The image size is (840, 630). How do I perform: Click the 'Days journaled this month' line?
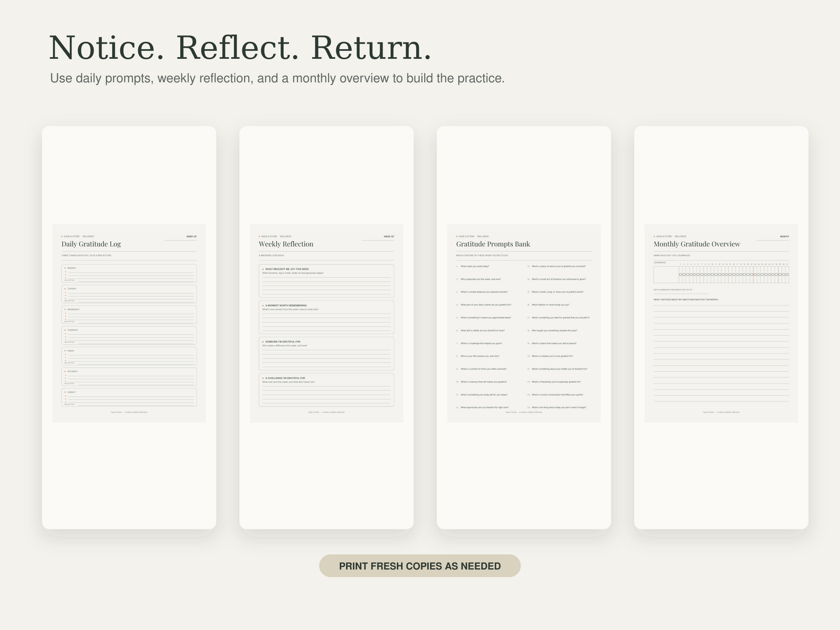(681, 290)
